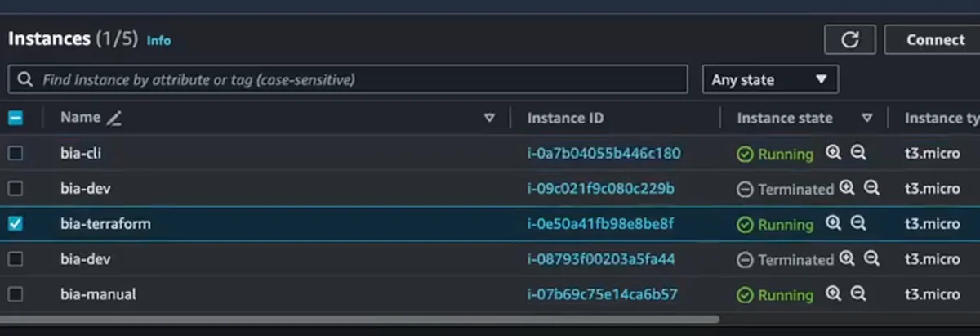
Task: Click the horizontal scrollbar under the table
Action: click(x=359, y=320)
